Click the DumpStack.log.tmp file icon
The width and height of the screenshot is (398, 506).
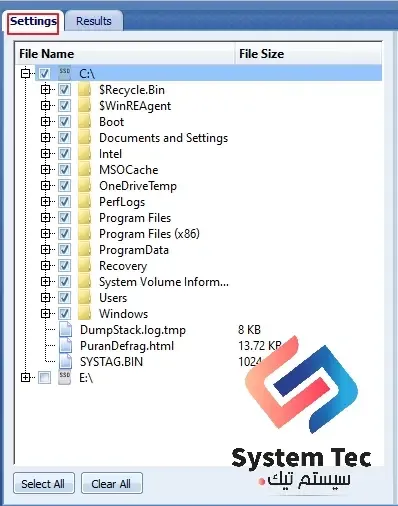pyautogui.click(x=65, y=330)
